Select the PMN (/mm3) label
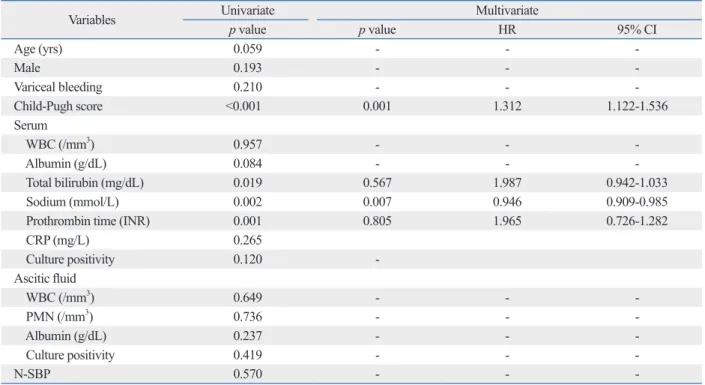 point(59,317)
